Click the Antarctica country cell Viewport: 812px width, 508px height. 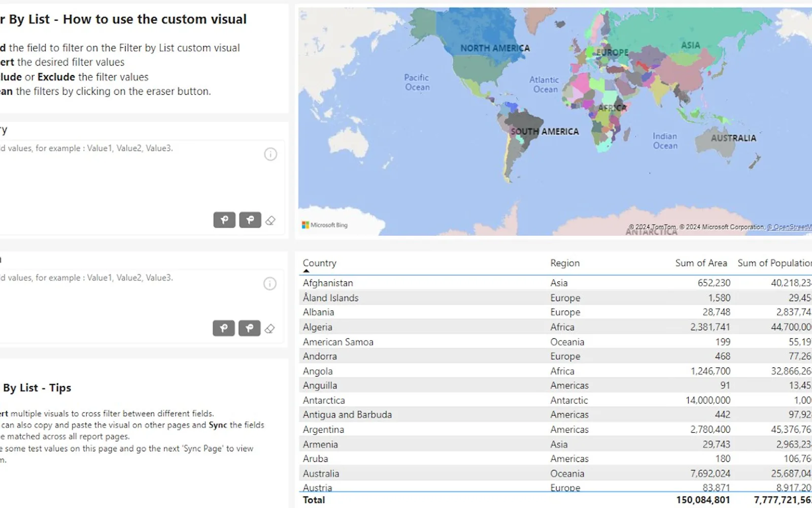324,400
